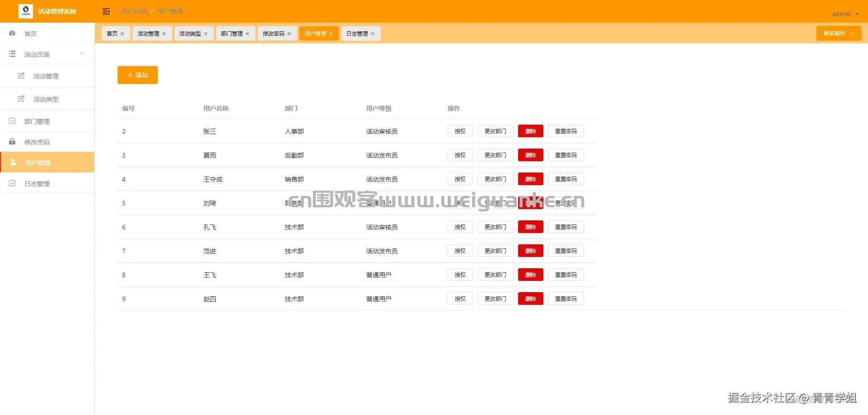The image size is (868, 415).
Task: Open 活动管理 in the sidebar
Action: [x=47, y=76]
